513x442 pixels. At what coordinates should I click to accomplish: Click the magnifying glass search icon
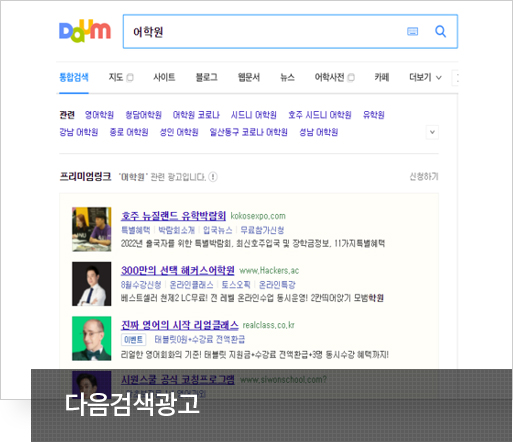click(x=441, y=32)
